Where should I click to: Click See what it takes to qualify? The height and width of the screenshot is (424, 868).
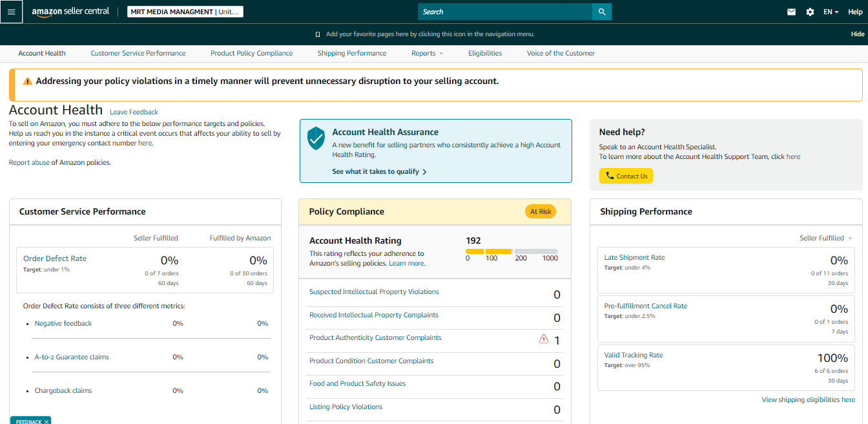(379, 172)
